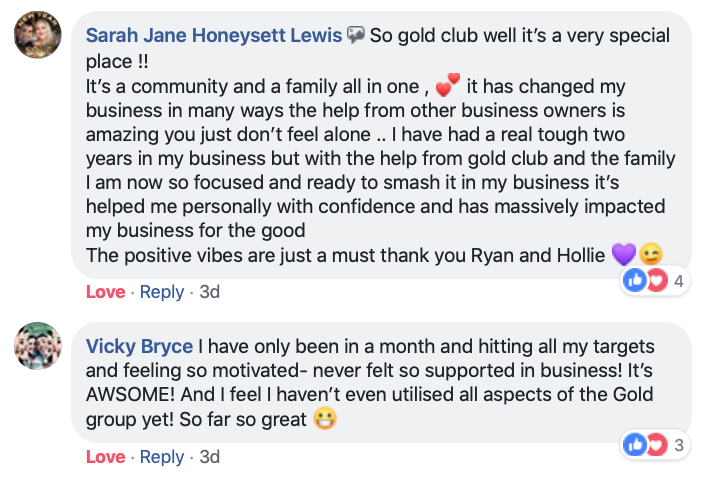710x477 pixels.
Task: View the 3 reactions count on Vicky's comment
Action: [x=678, y=445]
